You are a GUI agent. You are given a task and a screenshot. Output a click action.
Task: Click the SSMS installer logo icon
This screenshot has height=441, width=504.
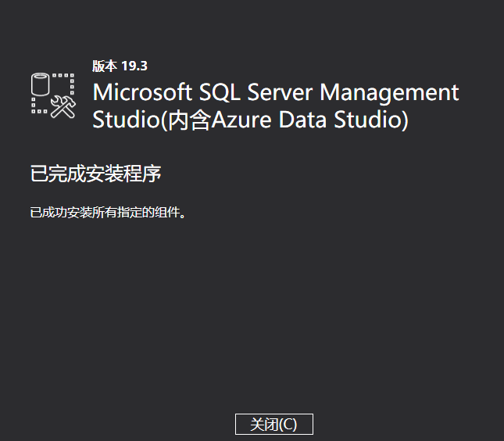tap(52, 95)
